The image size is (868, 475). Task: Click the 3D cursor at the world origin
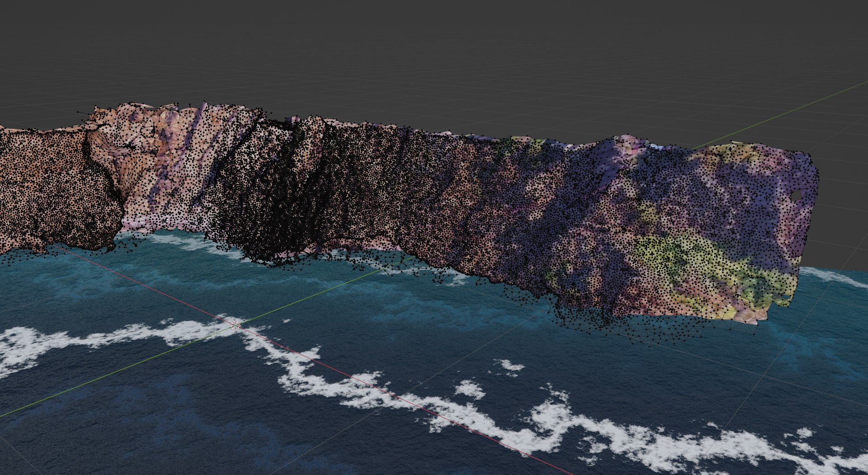(236, 325)
